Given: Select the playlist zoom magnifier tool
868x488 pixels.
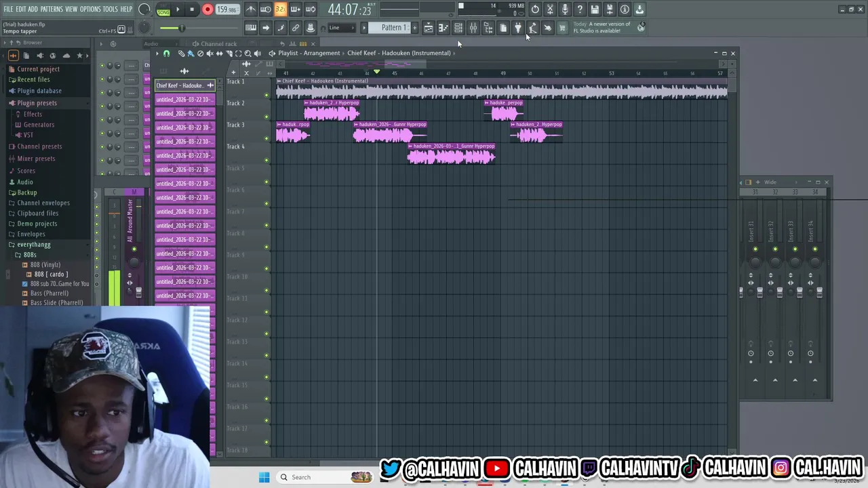Looking at the screenshot, I should coord(248,54).
